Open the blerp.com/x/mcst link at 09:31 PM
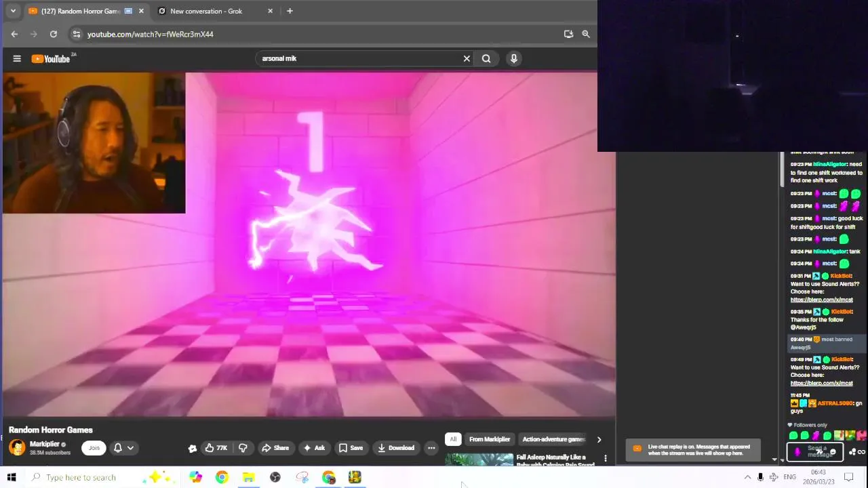 [x=821, y=300]
